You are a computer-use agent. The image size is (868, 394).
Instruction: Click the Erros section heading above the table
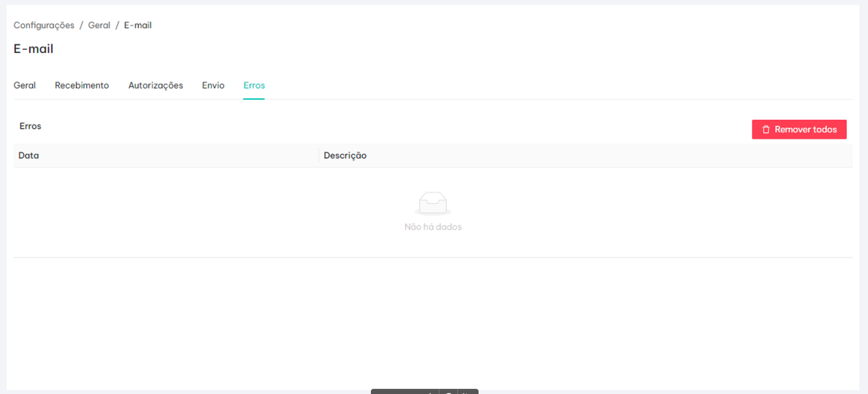tap(30, 126)
